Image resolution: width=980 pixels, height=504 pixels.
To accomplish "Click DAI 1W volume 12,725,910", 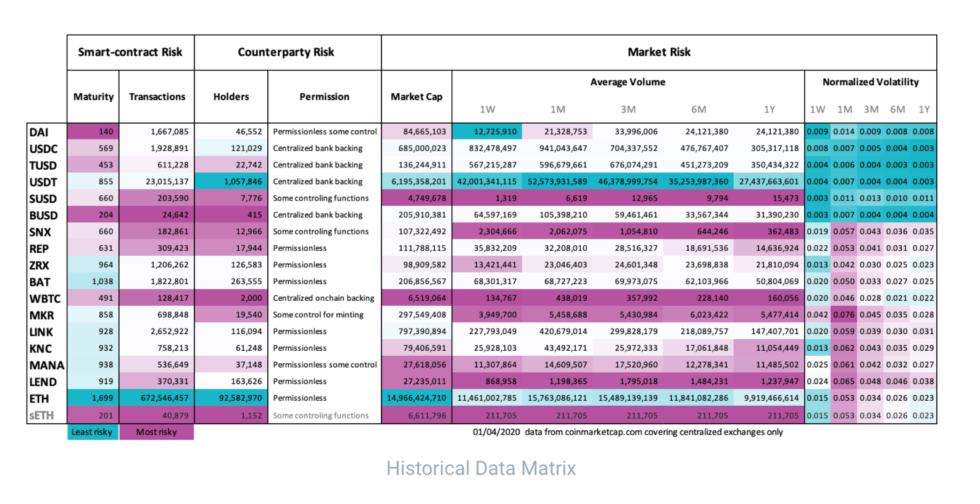I will click(x=496, y=132).
